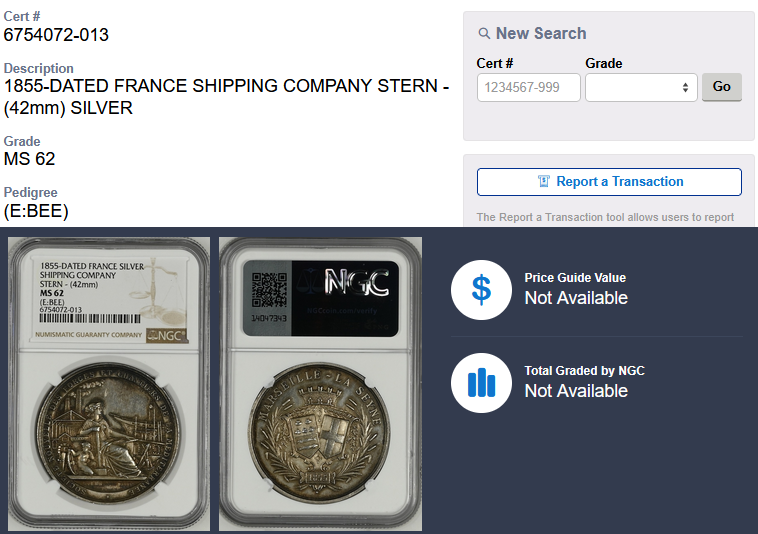
Task: Click the magnifier icon beside New Search
Action: click(x=484, y=34)
